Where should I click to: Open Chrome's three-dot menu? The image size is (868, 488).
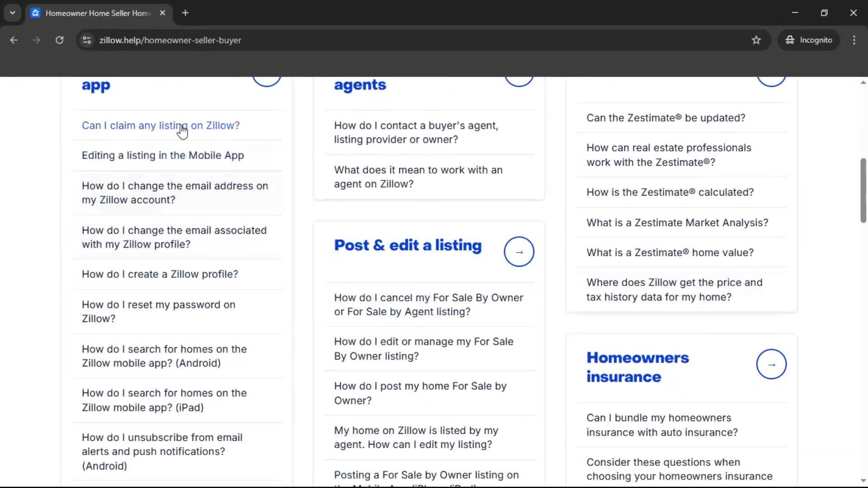pyautogui.click(x=854, y=40)
